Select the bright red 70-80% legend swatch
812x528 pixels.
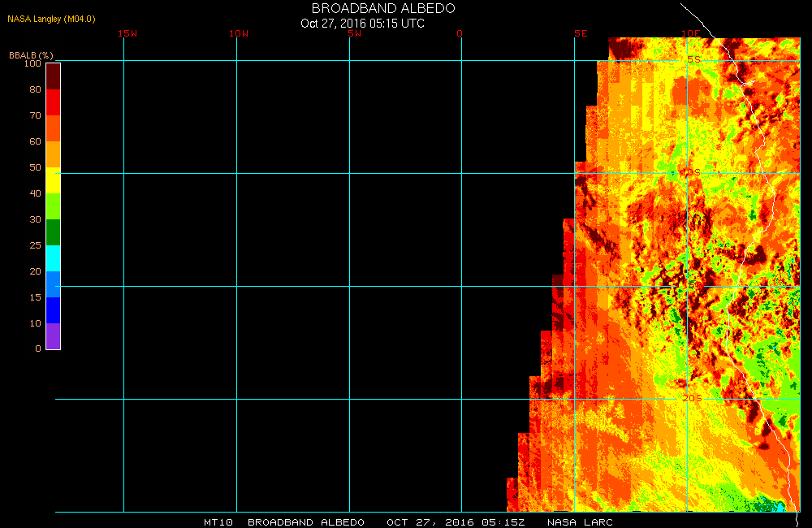coord(53,102)
